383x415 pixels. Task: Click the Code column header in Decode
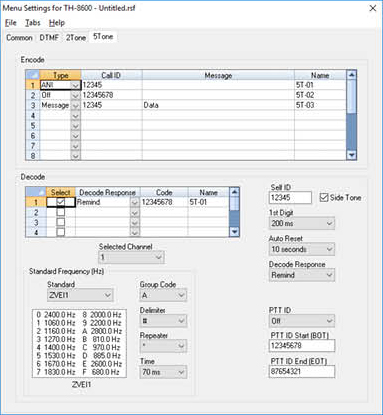pos(164,192)
